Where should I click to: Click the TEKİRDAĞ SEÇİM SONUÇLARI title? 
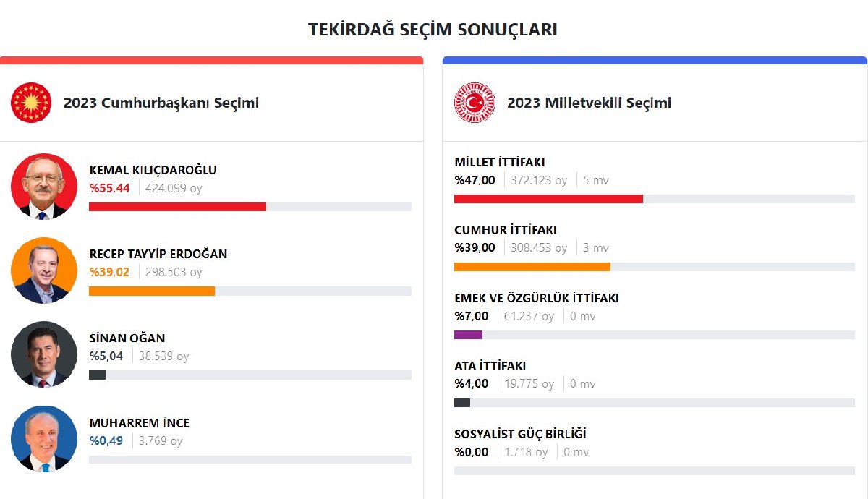433,30
